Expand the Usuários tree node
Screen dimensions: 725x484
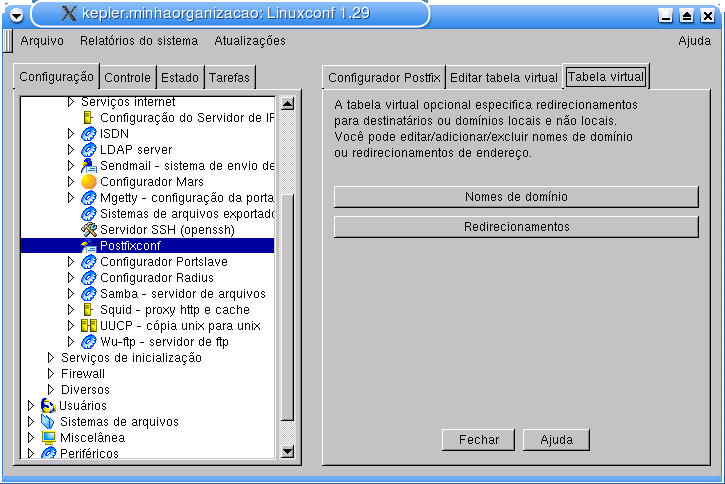coord(31,406)
